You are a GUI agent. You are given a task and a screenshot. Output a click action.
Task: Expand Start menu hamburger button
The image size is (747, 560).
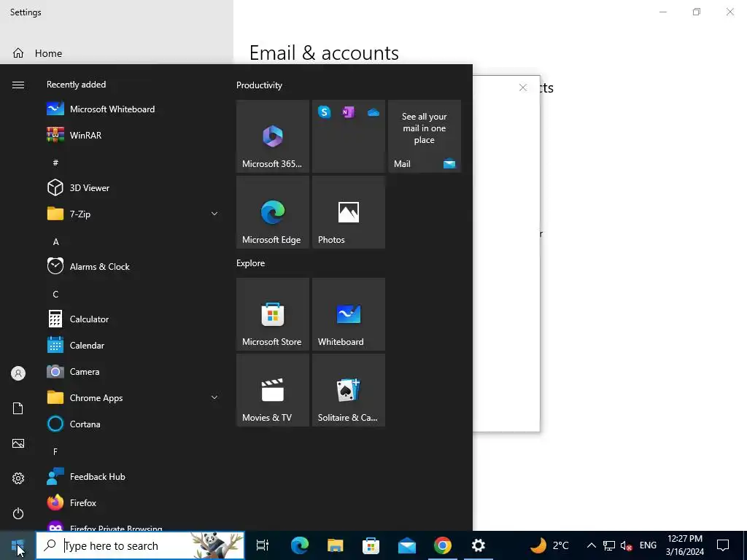click(18, 85)
